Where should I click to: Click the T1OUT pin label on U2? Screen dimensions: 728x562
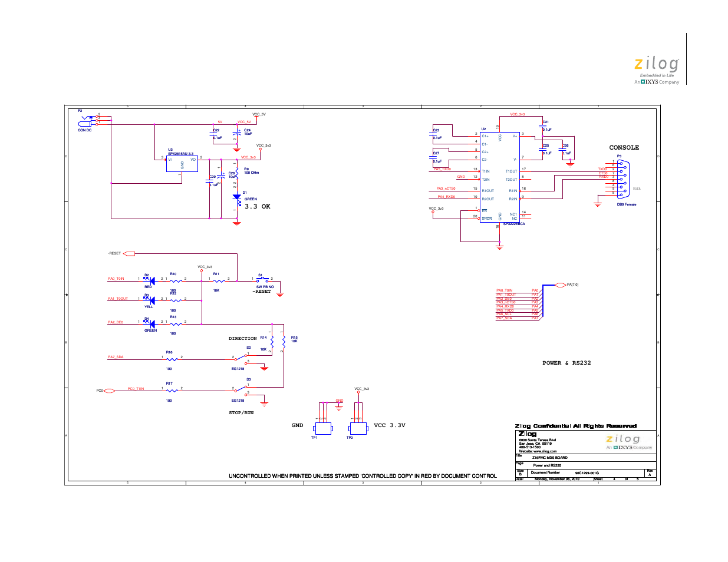coord(511,171)
